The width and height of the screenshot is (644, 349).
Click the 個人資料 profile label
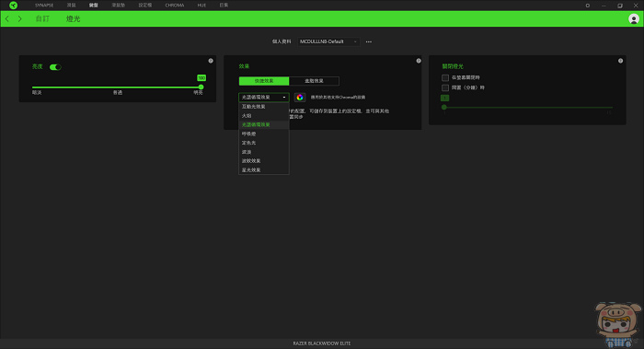point(282,41)
